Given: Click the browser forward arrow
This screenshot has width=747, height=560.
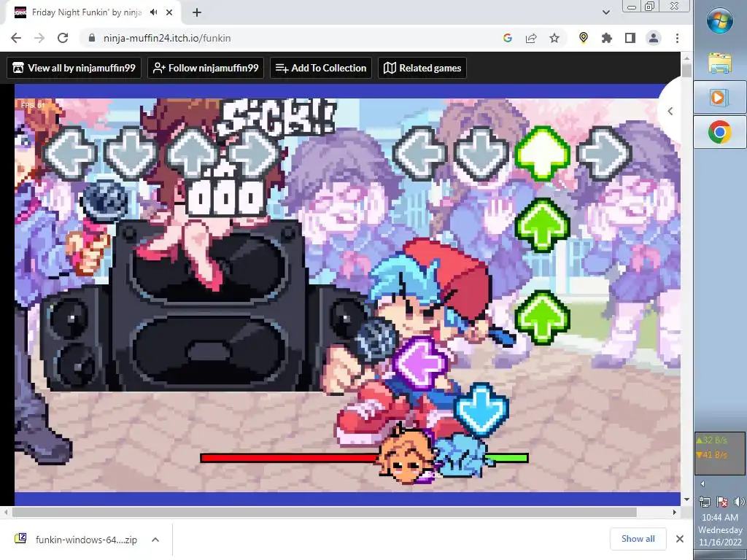Looking at the screenshot, I should (39, 38).
